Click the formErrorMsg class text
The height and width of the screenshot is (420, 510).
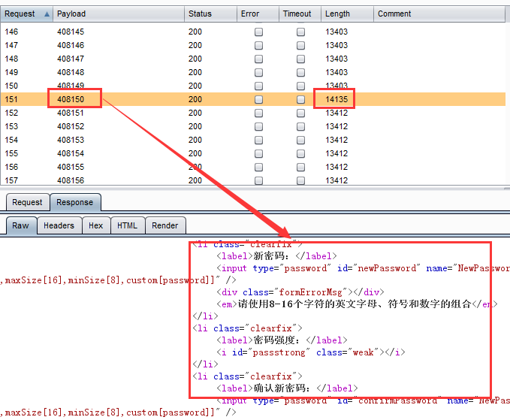[310, 292]
